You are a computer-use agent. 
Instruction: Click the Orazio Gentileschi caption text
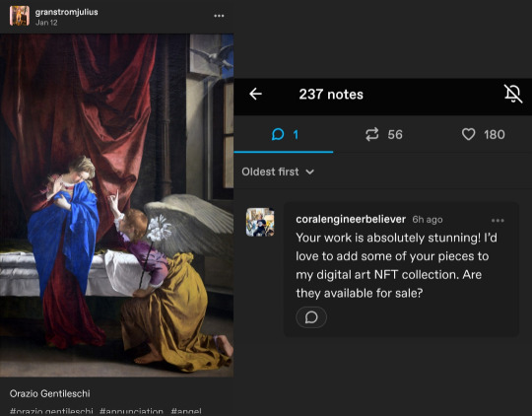tap(50, 393)
